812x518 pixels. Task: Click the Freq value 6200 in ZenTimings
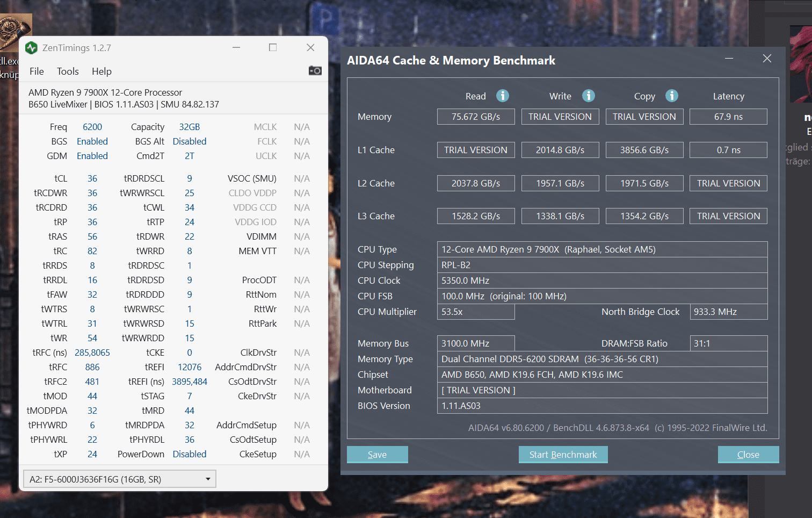pos(92,127)
